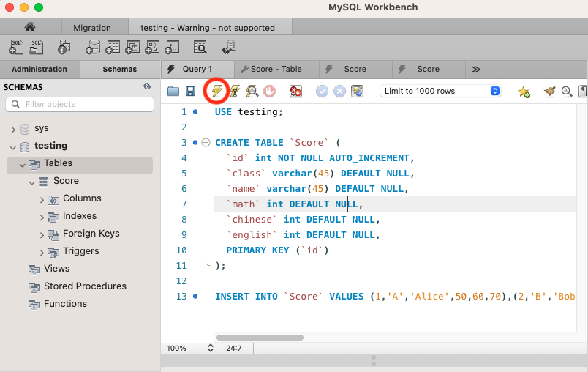Stop query execution hand icon
Image resolution: width=588 pixels, height=372 pixels.
click(x=269, y=91)
